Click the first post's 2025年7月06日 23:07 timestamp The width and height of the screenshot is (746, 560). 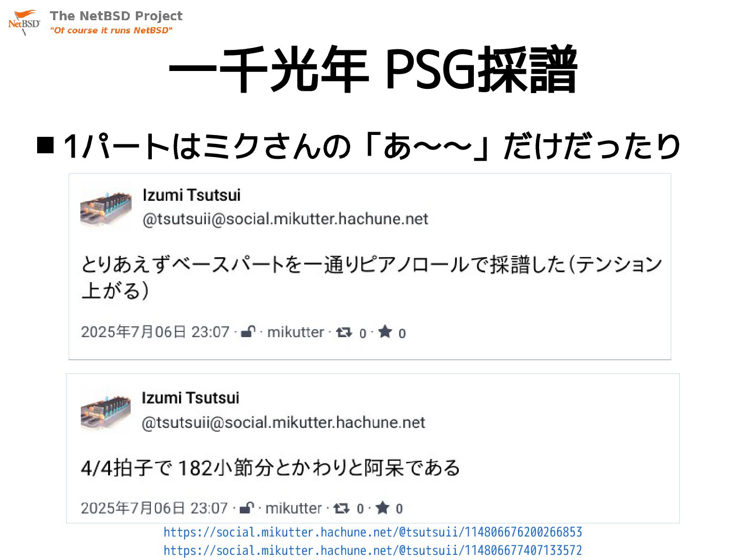pos(155,332)
